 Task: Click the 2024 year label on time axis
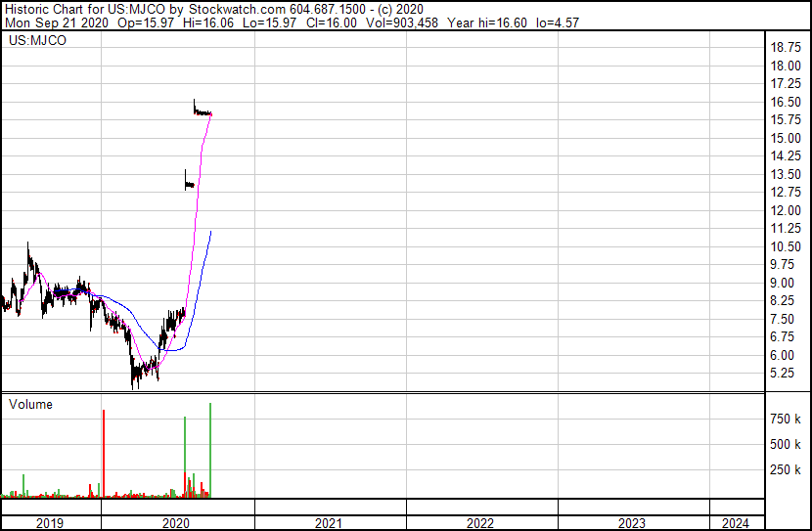pyautogui.click(x=736, y=523)
